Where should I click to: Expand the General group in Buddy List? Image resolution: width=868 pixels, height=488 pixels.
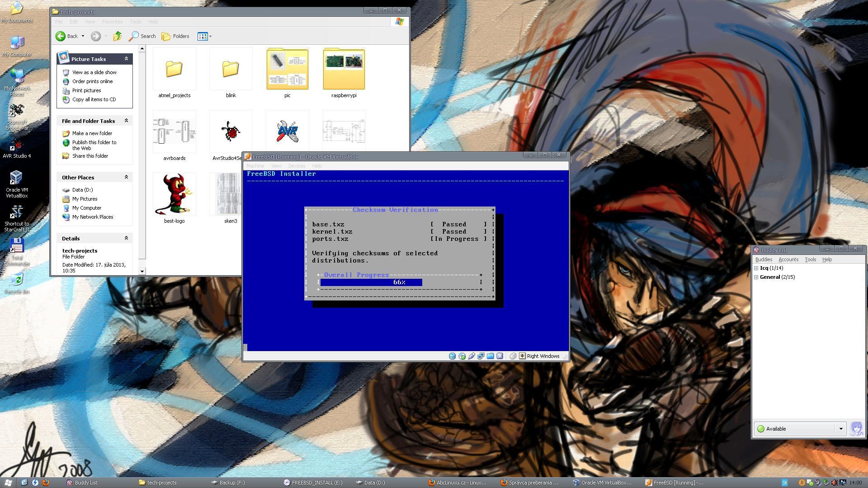tap(756, 277)
